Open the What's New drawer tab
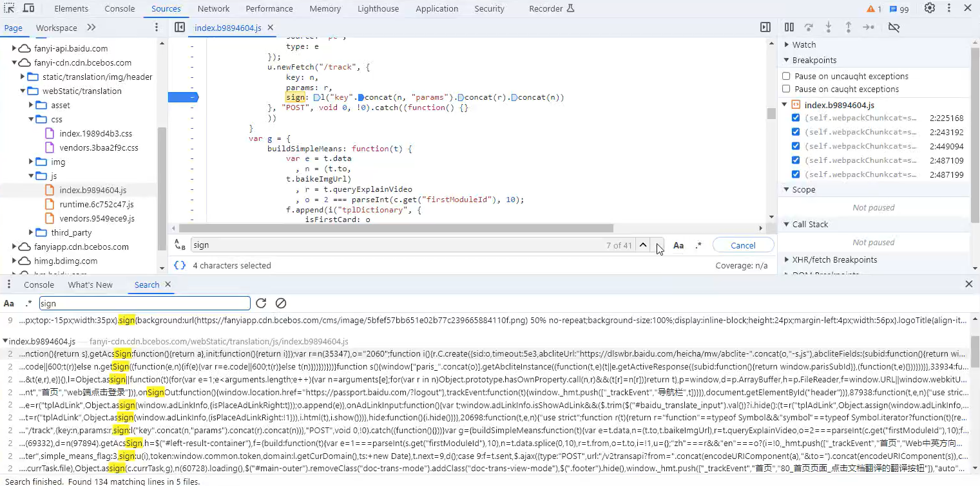Viewport: 980px width, 486px height. click(90, 285)
